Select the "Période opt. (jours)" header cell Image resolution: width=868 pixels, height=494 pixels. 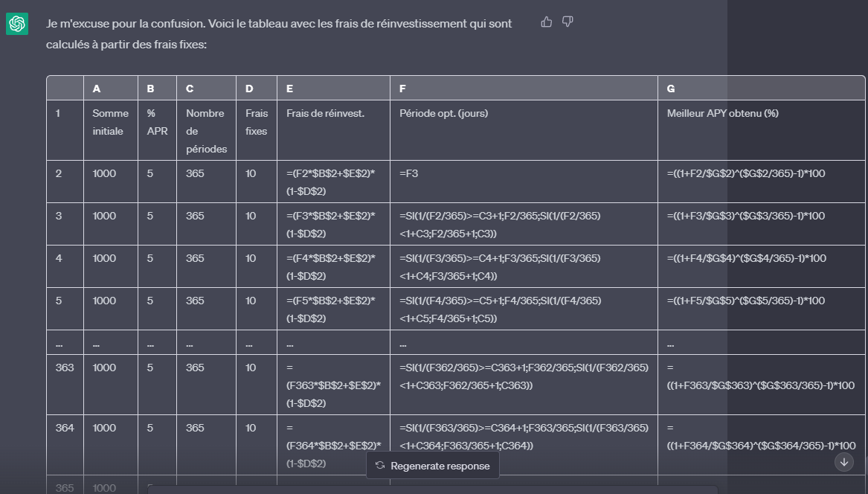[x=443, y=114]
